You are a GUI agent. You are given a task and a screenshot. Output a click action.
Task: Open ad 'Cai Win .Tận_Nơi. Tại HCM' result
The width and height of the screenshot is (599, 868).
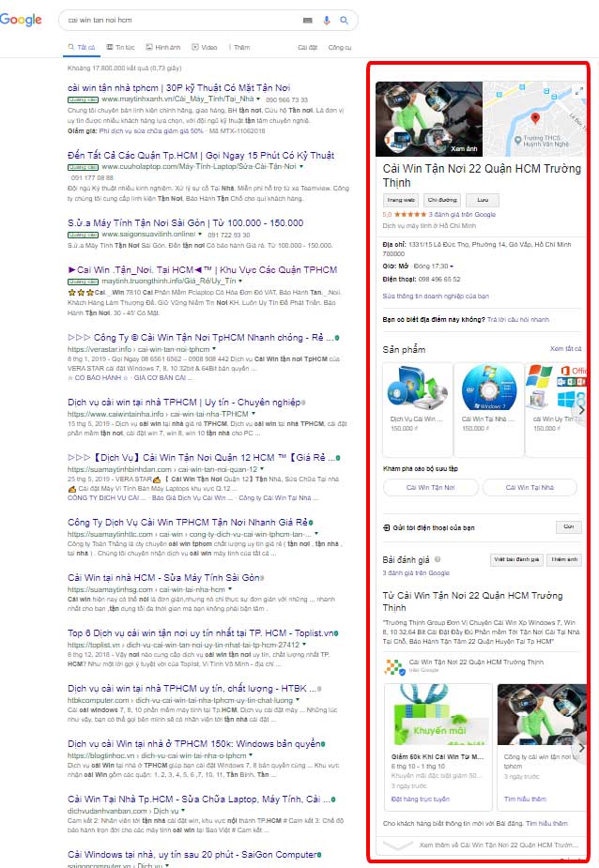coord(202,270)
